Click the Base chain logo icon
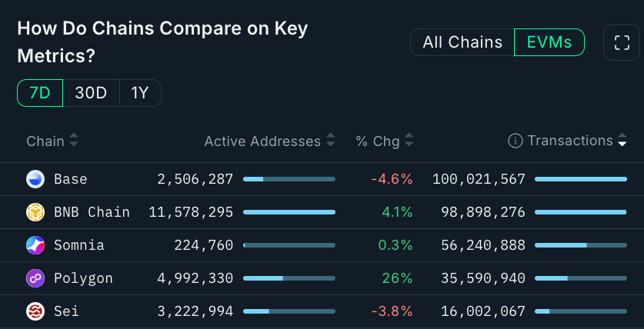The width and height of the screenshot is (644, 329). (36, 179)
